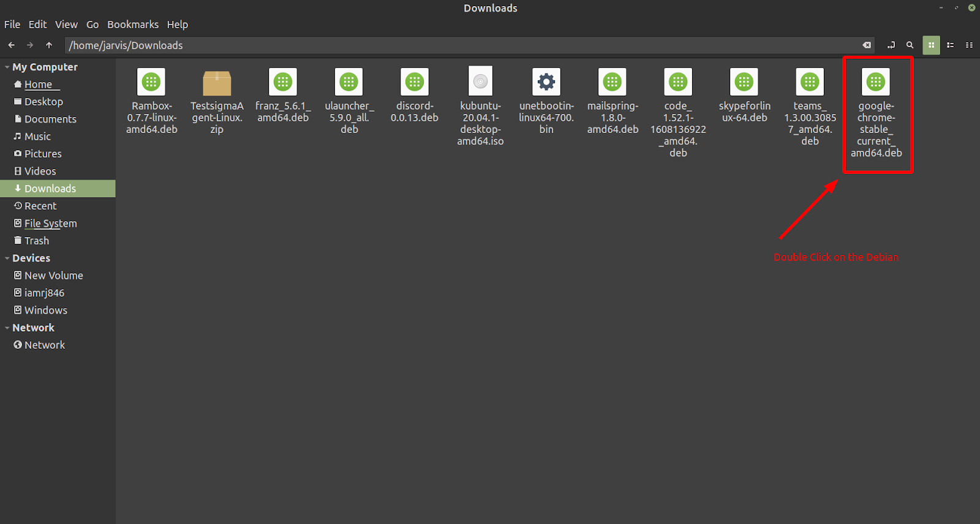980x524 pixels.
Task: Click the forward navigation arrow
Action: pos(30,45)
